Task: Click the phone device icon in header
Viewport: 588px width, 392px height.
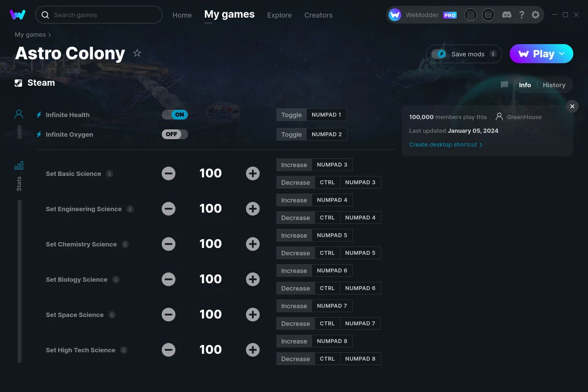Action: point(470,15)
